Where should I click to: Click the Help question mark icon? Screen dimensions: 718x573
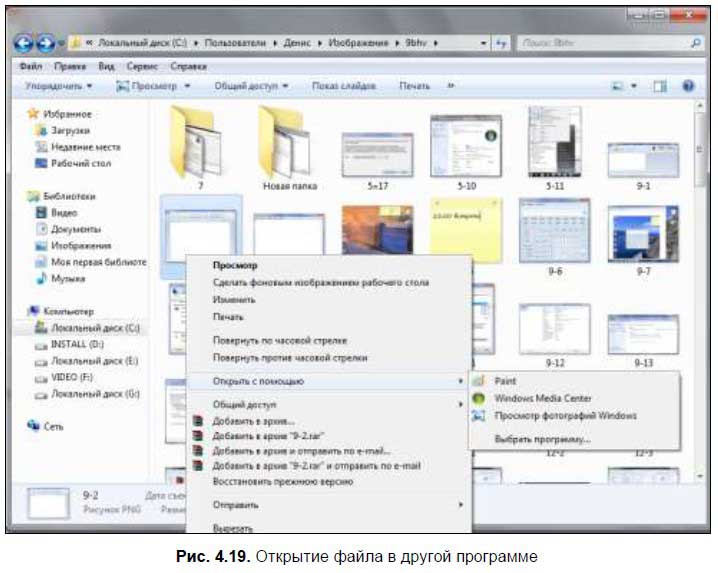[x=688, y=87]
